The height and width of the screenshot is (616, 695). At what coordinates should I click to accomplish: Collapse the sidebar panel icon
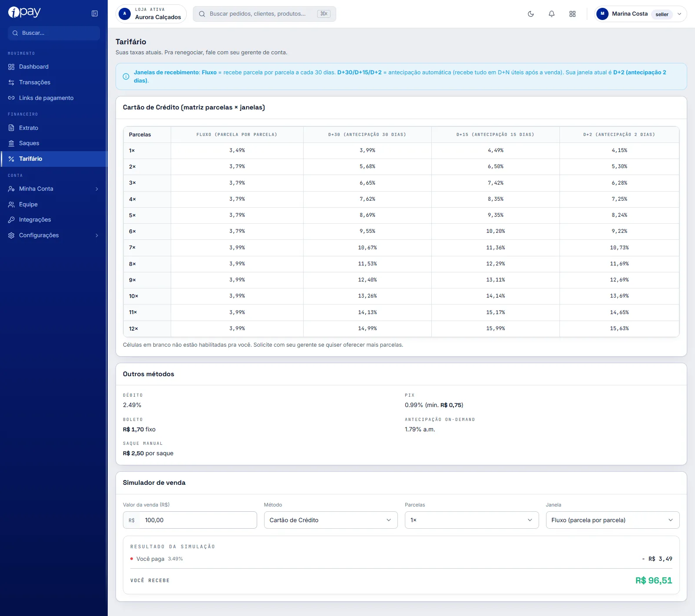click(95, 13)
